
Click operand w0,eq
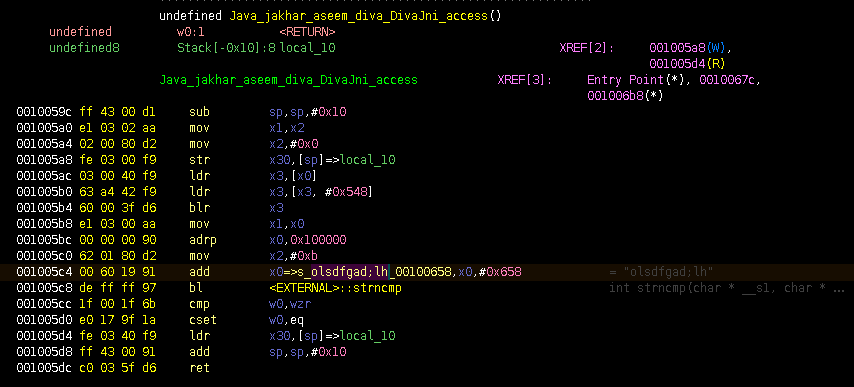click(x=286, y=320)
